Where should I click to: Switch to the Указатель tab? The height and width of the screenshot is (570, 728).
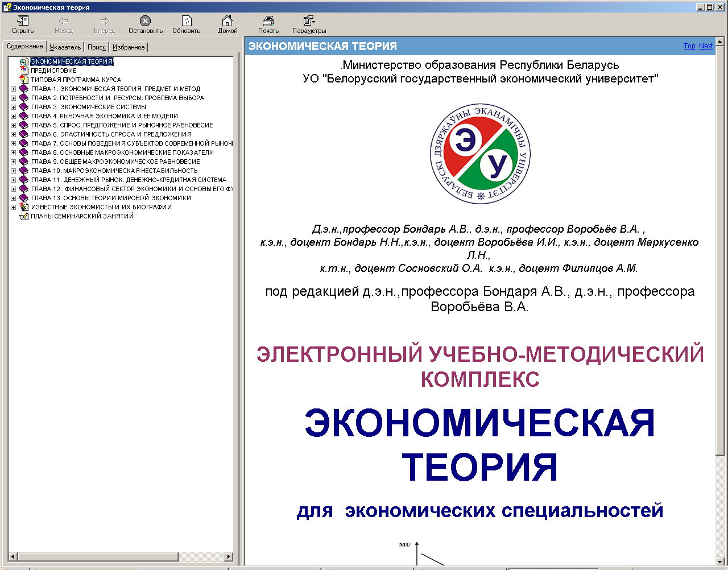(x=65, y=47)
